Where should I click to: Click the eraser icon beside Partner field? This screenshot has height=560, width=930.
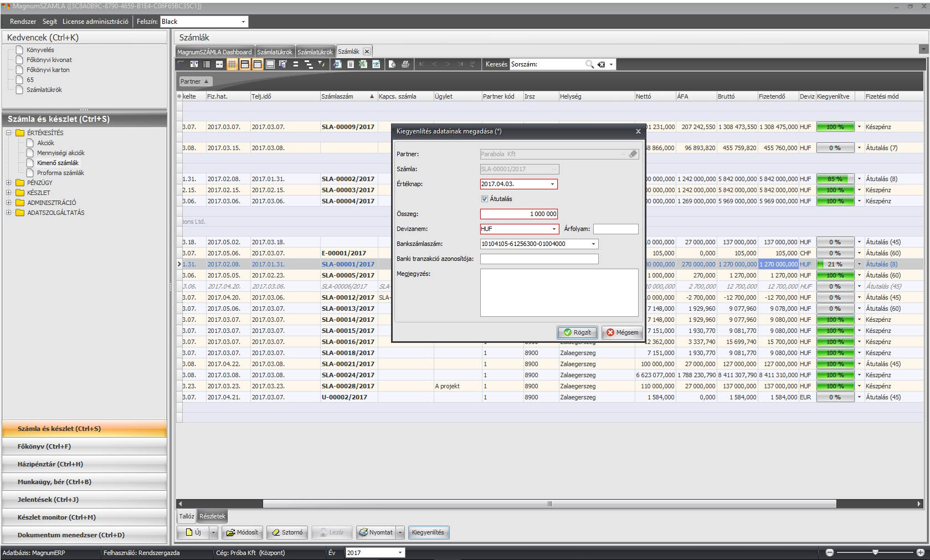[x=633, y=154]
